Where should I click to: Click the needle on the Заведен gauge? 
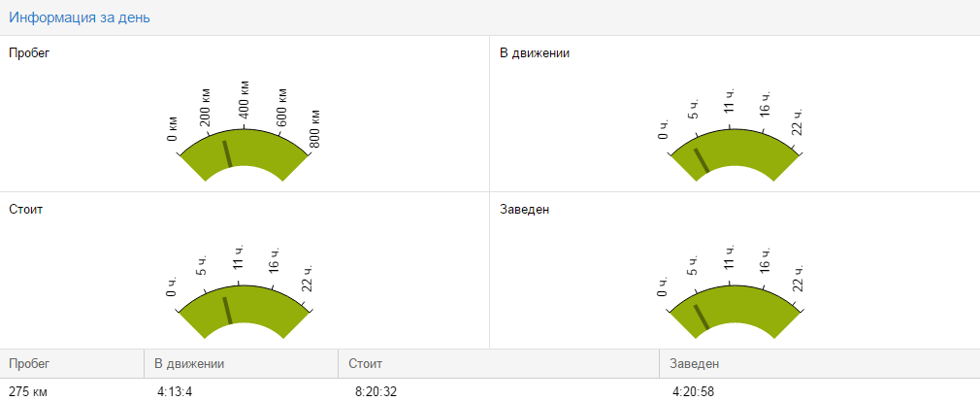(702, 317)
